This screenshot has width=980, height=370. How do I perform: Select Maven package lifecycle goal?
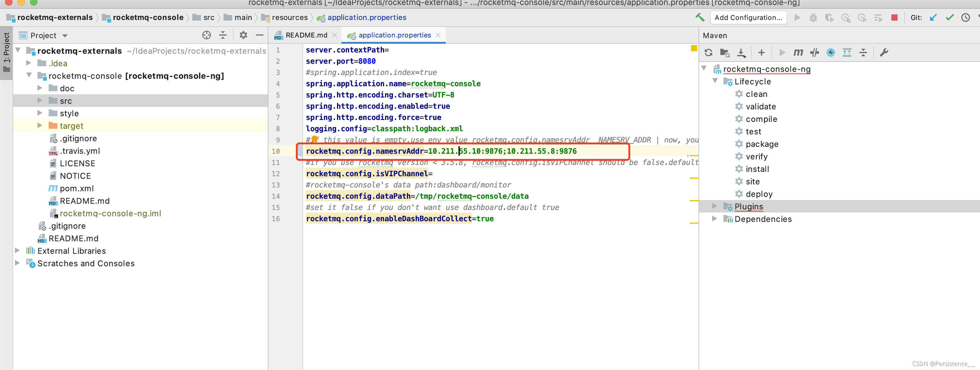762,144
